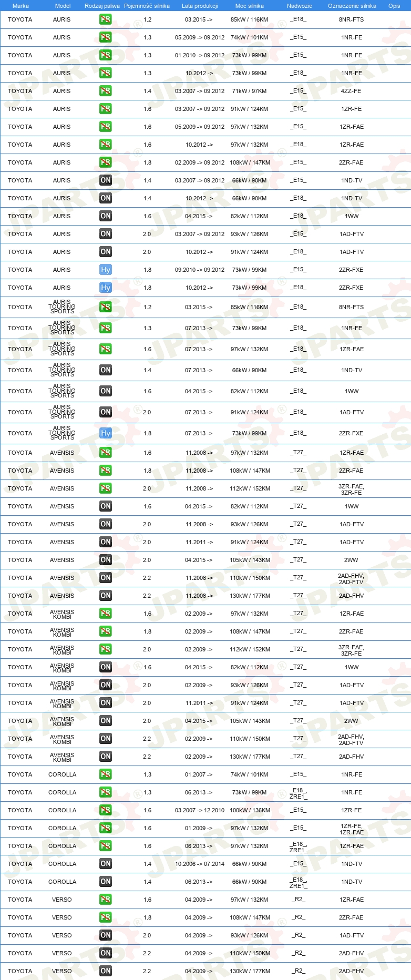
Task: Click ON icon in Avensis Kombi 110kW row
Action: pos(106,739)
